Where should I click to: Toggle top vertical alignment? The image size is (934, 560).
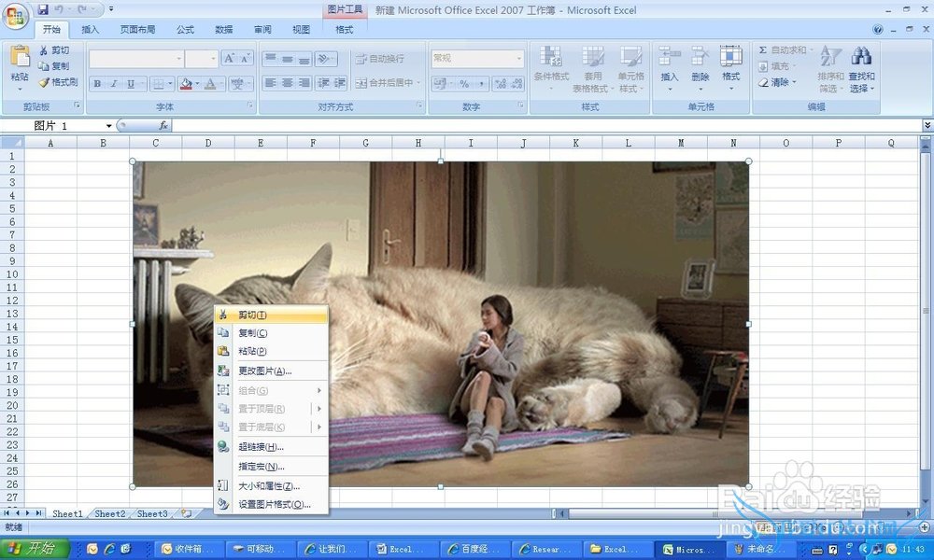271,58
